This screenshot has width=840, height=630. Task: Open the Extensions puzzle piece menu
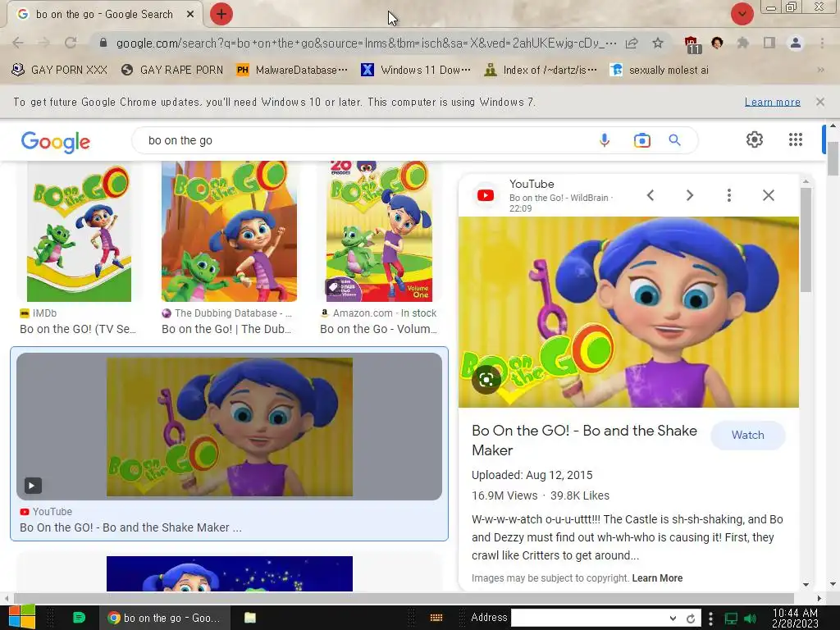(742, 43)
